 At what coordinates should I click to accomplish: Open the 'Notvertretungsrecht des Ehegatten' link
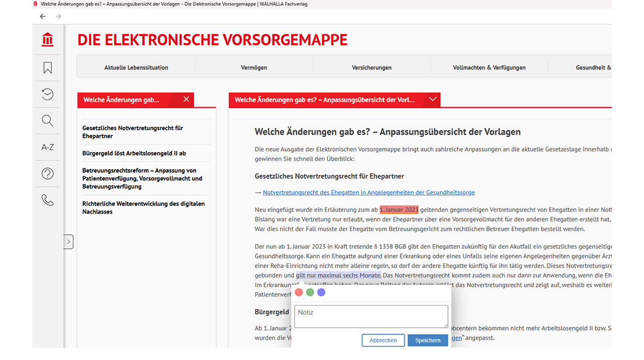click(x=369, y=192)
